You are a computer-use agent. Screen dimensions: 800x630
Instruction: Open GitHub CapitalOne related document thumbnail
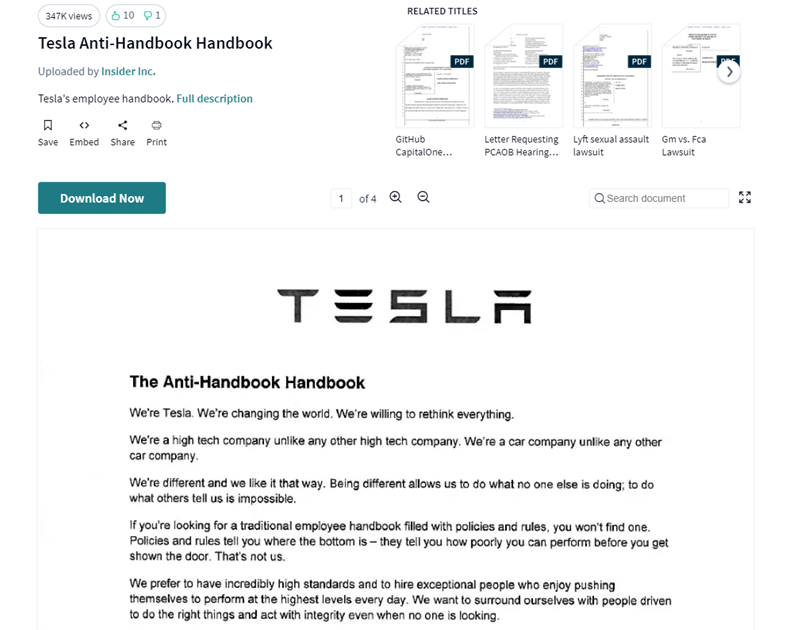(x=435, y=76)
